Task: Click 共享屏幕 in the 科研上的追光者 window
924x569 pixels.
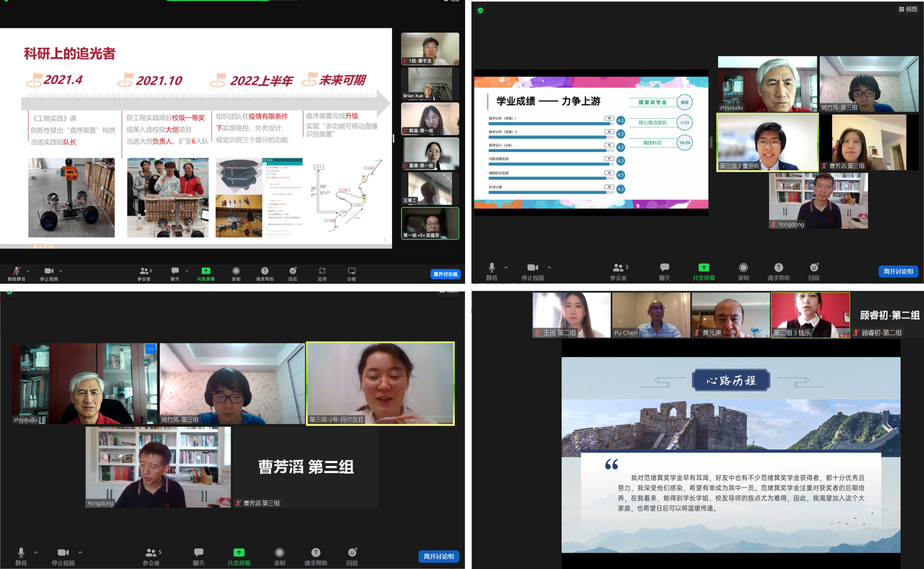Action: pos(206,274)
